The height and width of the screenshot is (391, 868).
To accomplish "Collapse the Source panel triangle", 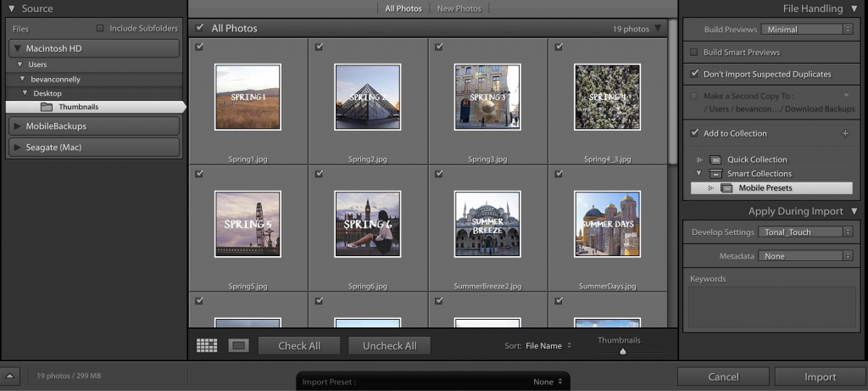I will click(11, 8).
